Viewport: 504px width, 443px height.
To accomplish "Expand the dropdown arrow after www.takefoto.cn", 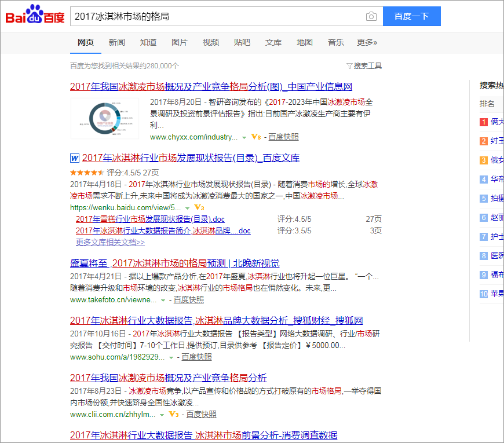I will tap(163, 301).
